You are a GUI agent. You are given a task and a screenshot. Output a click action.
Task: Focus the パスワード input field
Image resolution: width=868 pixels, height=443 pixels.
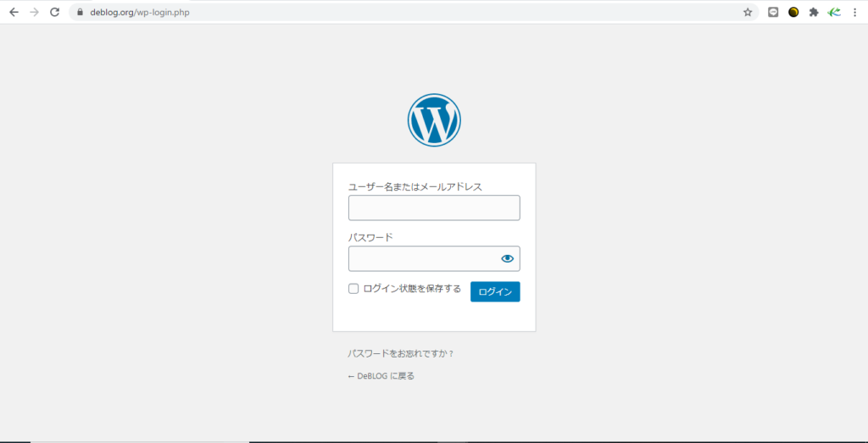point(434,258)
